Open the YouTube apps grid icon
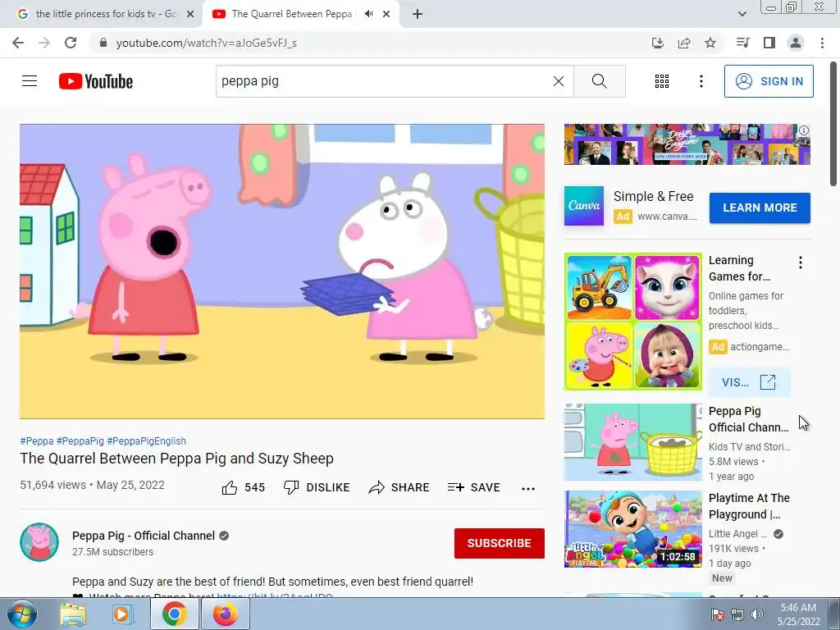840x630 pixels. (x=662, y=81)
